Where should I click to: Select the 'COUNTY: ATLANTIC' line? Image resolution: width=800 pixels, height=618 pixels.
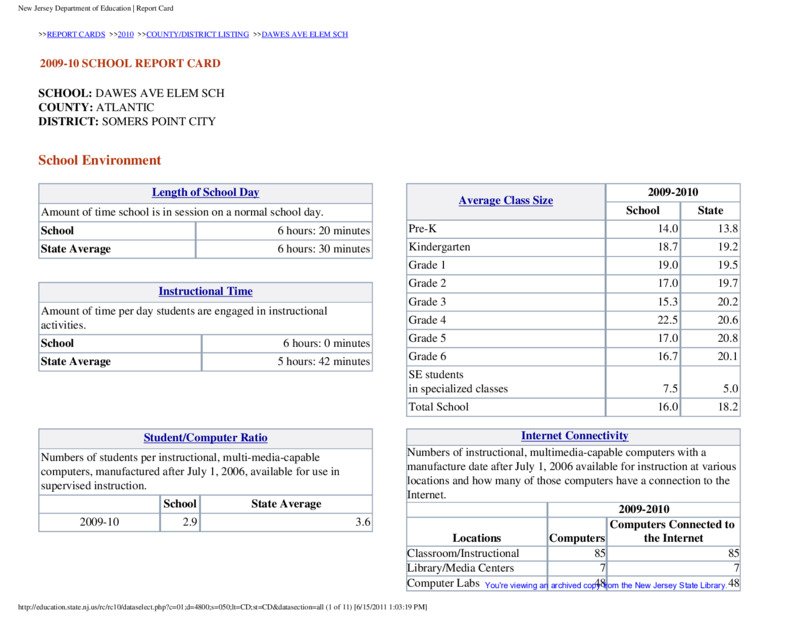[96, 107]
